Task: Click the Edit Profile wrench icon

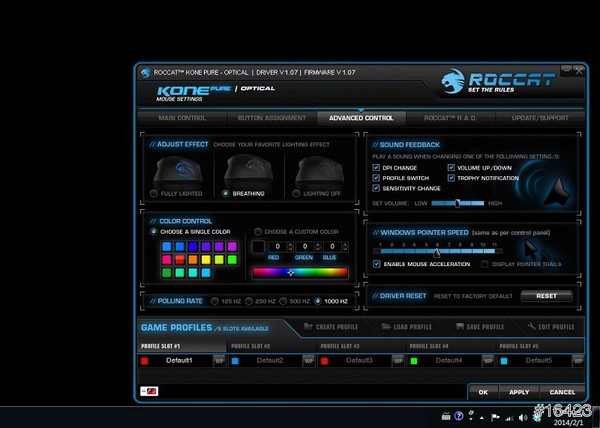Action: tap(529, 327)
